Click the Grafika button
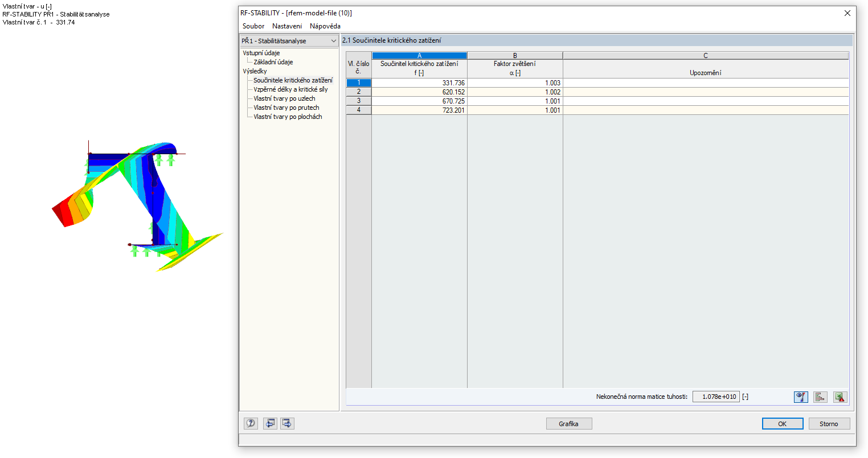 point(569,424)
